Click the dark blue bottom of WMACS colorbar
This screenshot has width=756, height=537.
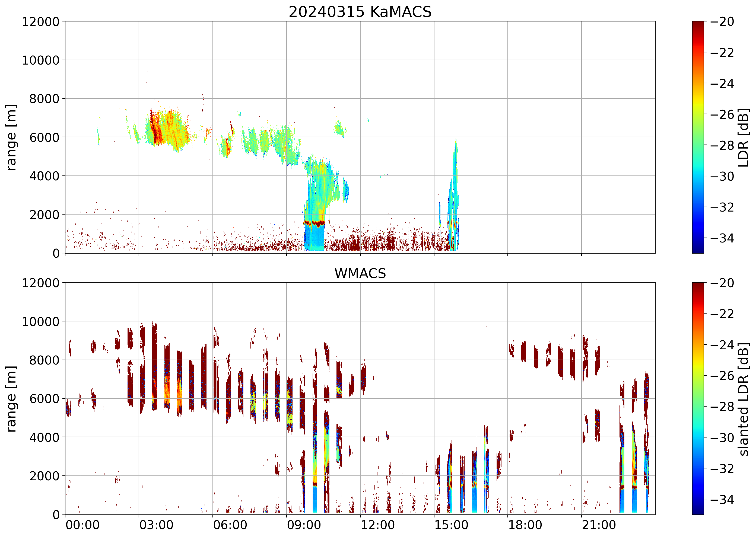(x=698, y=512)
